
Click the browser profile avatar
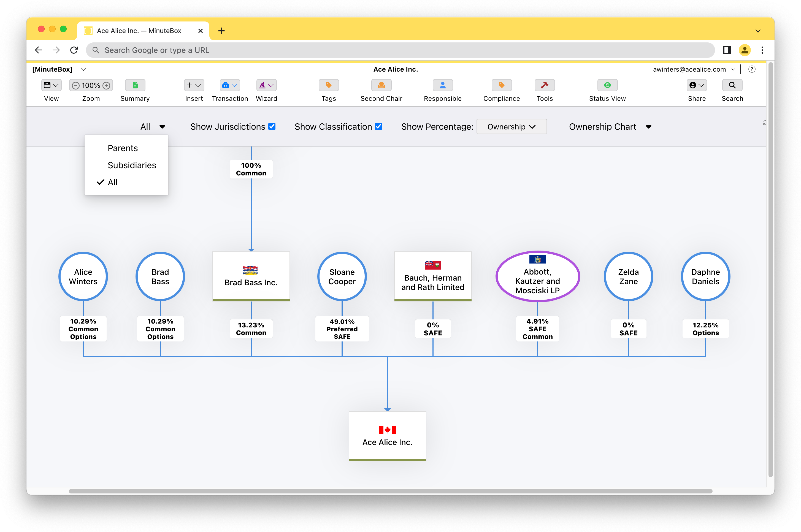click(745, 50)
